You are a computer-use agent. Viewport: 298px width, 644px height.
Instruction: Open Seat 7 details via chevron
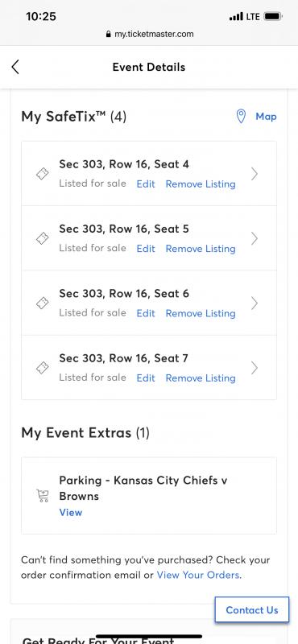(255, 368)
